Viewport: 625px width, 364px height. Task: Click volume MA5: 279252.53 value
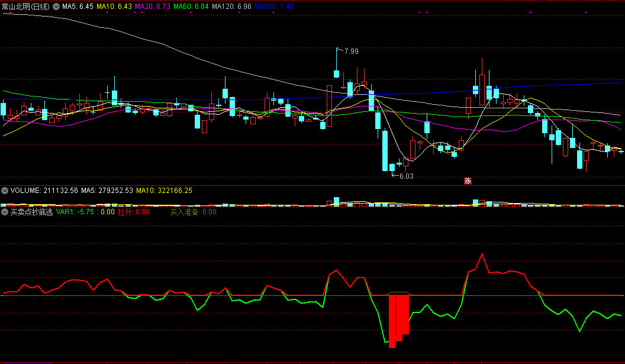pos(107,191)
